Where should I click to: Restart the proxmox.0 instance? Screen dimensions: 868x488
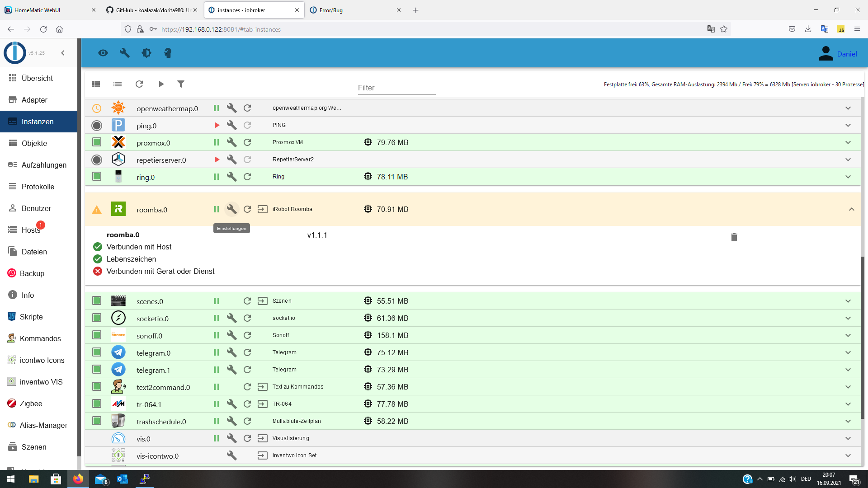(247, 142)
